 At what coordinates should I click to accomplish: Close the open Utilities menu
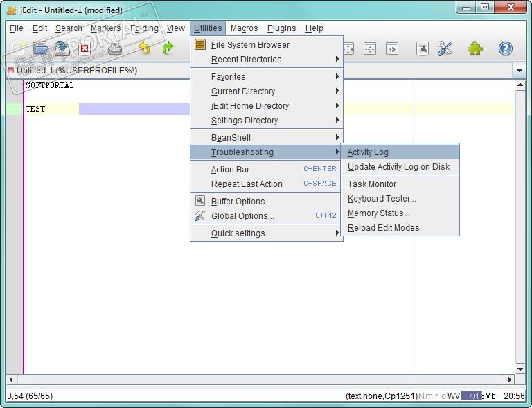208,28
